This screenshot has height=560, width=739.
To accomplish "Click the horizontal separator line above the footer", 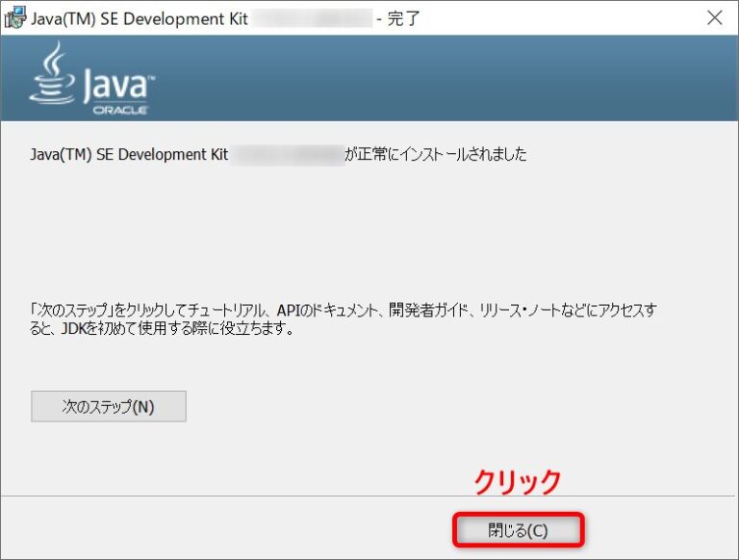I will pos(289,496).
